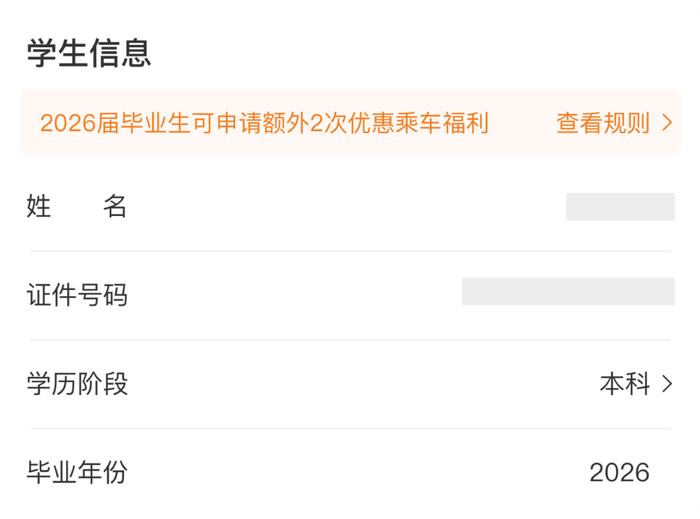Image resolution: width=700 pixels, height=519 pixels.
Task: Click the 查看规则 arrow icon
Action: (x=668, y=123)
